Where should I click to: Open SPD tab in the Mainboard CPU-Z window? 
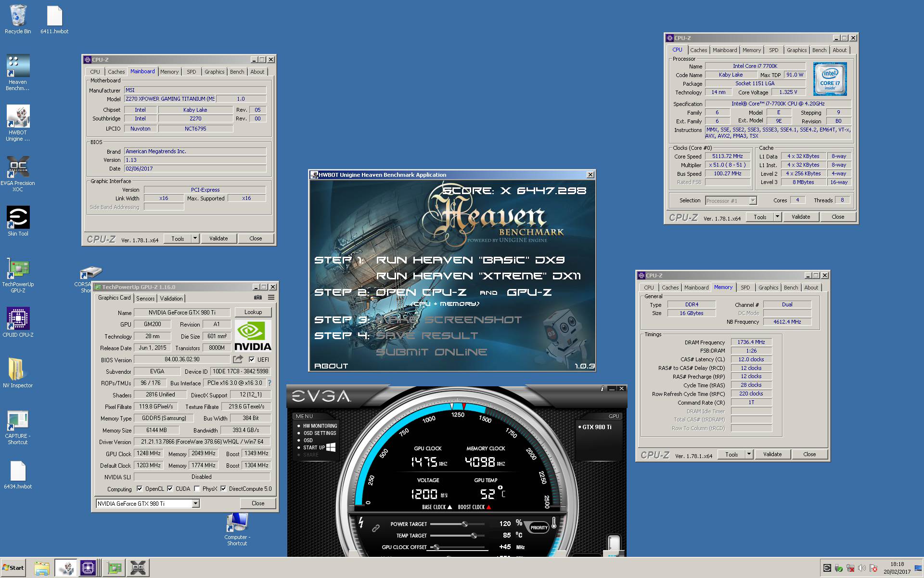tap(192, 72)
